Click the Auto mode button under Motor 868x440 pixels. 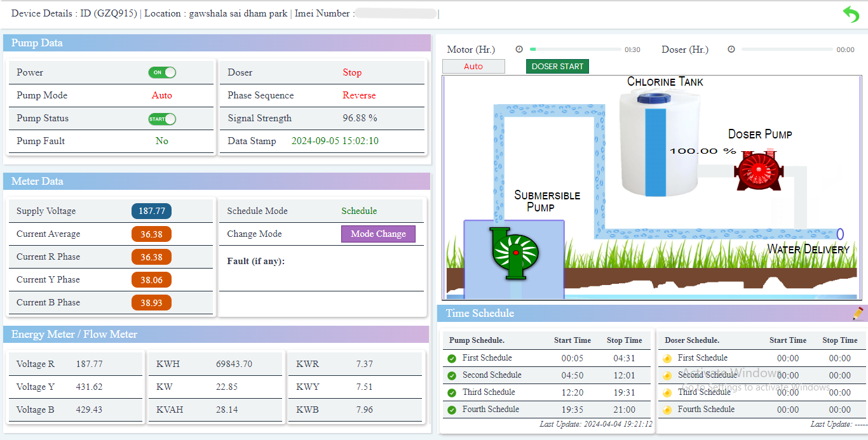pyautogui.click(x=473, y=67)
